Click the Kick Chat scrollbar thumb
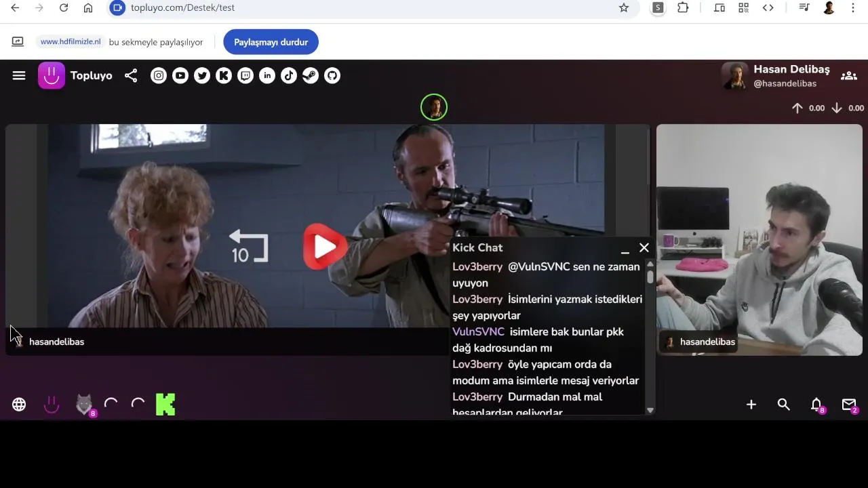The height and width of the screenshot is (488, 868). [x=650, y=277]
